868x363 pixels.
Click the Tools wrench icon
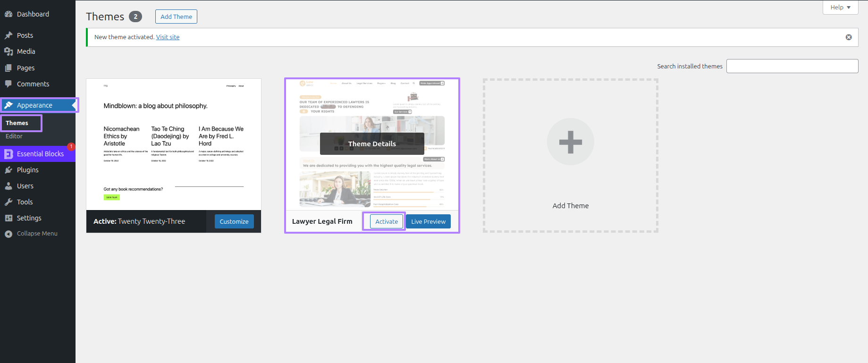[x=8, y=202]
